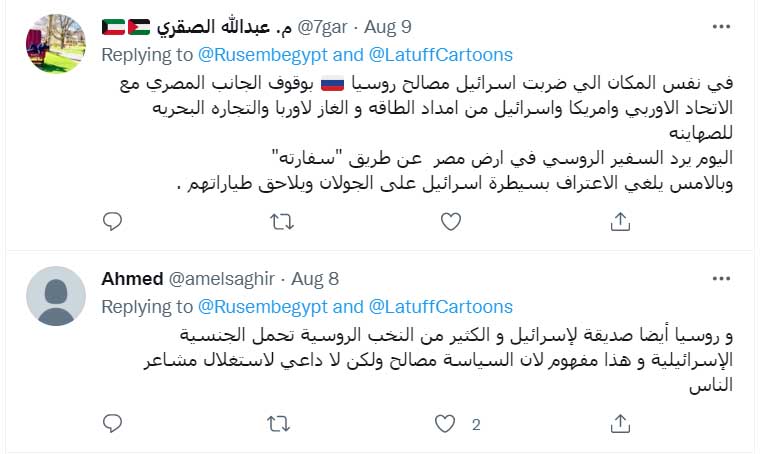Open @7gar user profile picture
This screenshot has height=454, width=779.
[x=54, y=44]
